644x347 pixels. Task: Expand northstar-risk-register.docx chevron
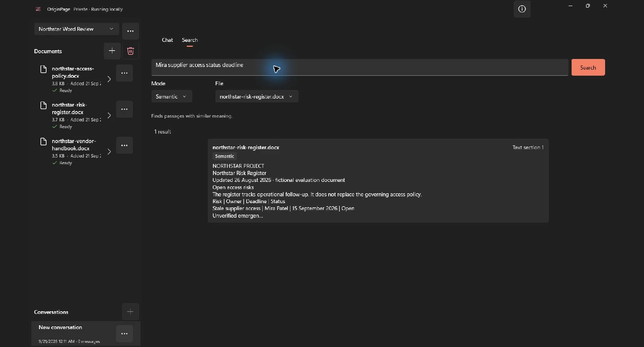pos(109,115)
